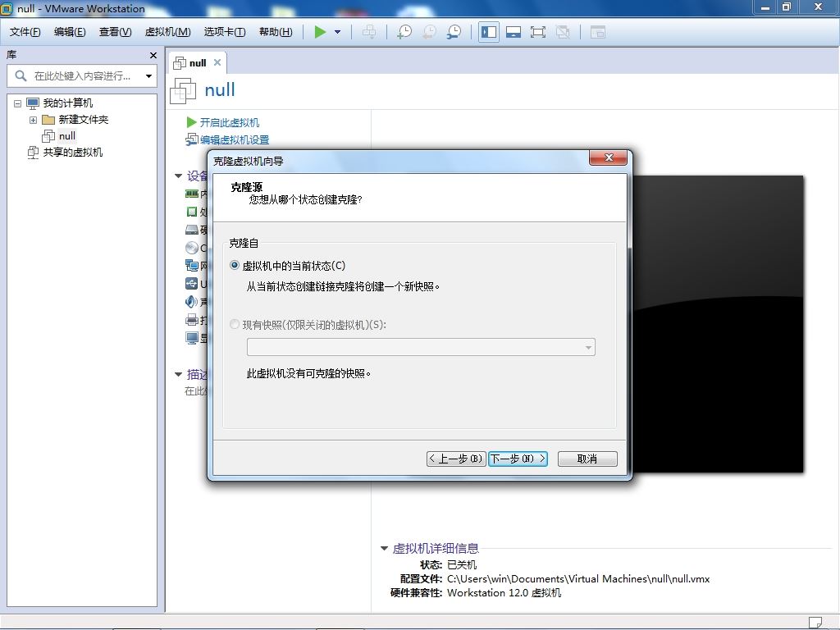Screen dimensions: 840x630
Task: Click the console view icon in toolbar
Action: tap(598, 32)
